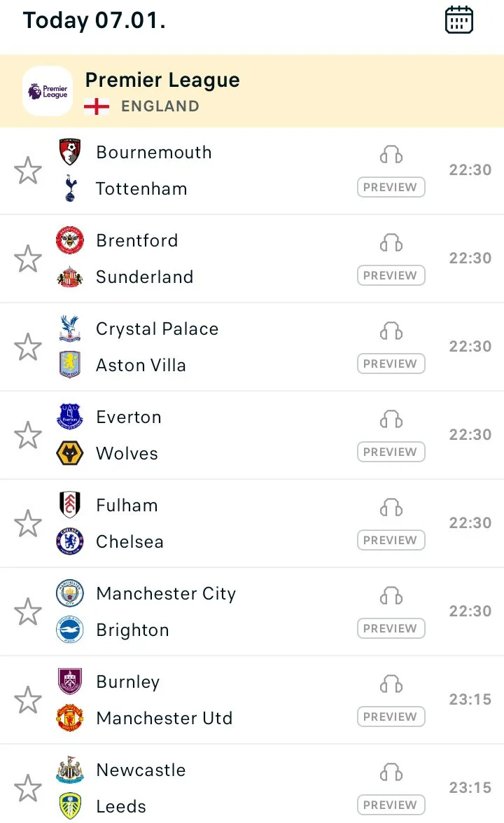Open PREVIEW for Brentford vs Sunderland
This screenshot has width=504, height=823.
pyautogui.click(x=391, y=275)
